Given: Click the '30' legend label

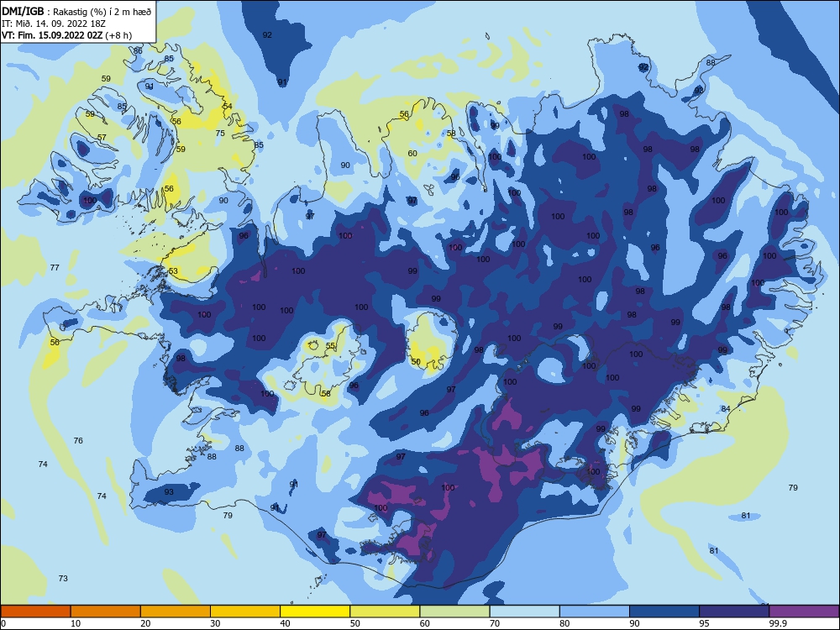Looking at the screenshot, I should coord(215,623).
